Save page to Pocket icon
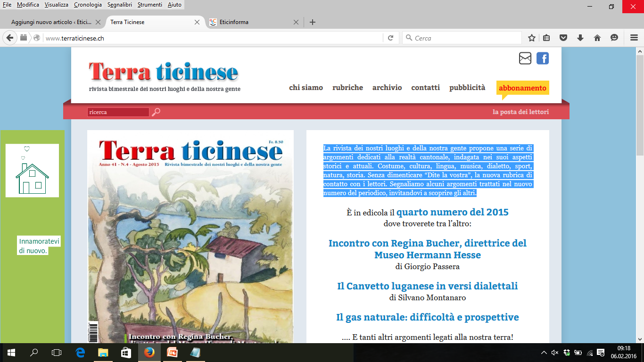 click(x=563, y=38)
